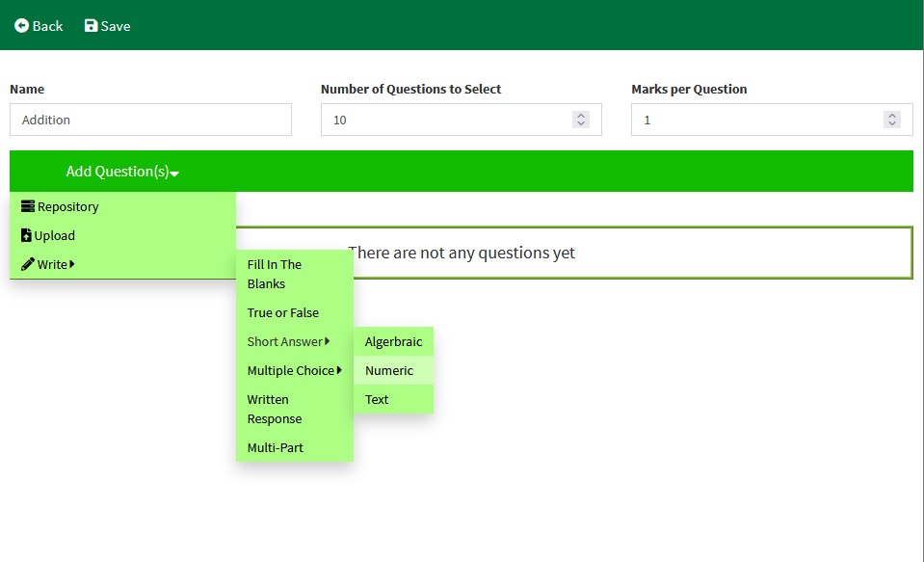Select Fill In The Blanks option
The image size is (924, 562).
275,274
